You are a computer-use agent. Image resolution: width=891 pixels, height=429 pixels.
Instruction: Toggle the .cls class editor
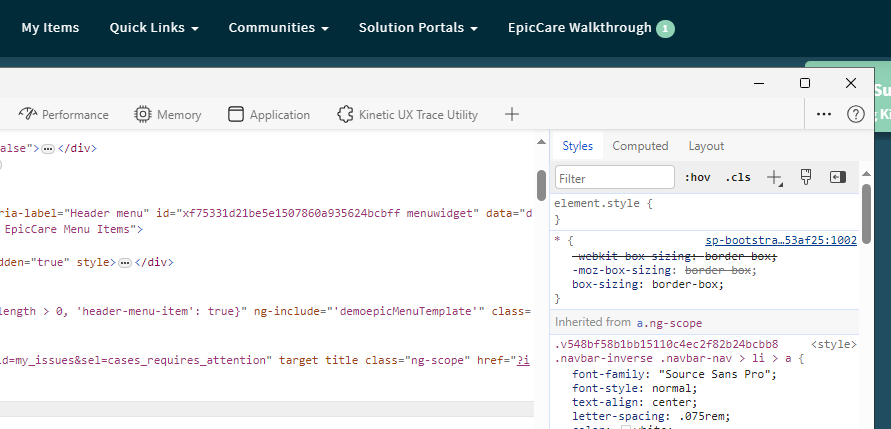[x=738, y=178]
